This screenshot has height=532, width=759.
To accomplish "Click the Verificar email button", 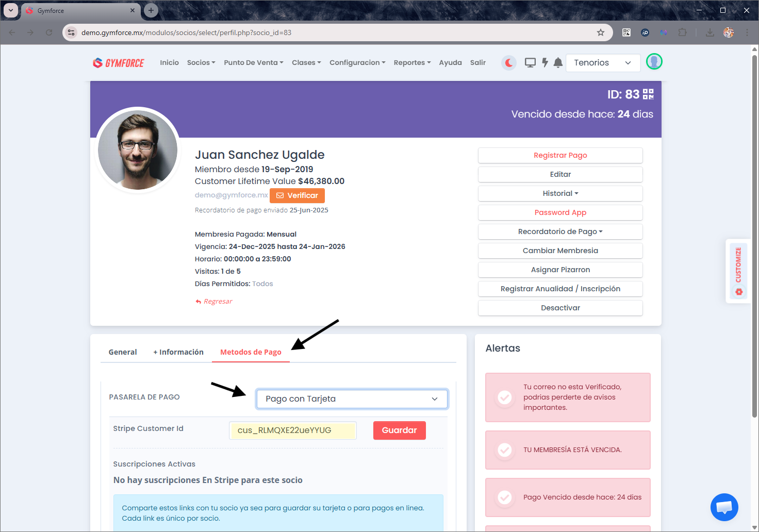I will click(x=297, y=195).
